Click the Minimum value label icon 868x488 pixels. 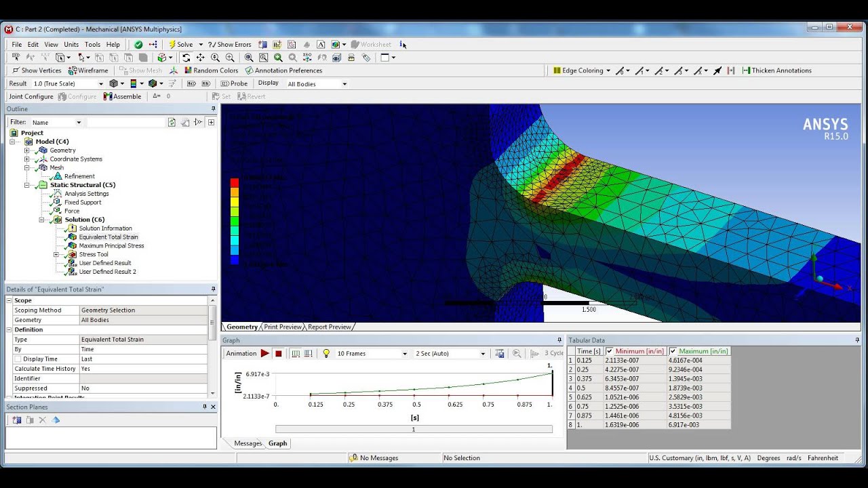pos(206,83)
